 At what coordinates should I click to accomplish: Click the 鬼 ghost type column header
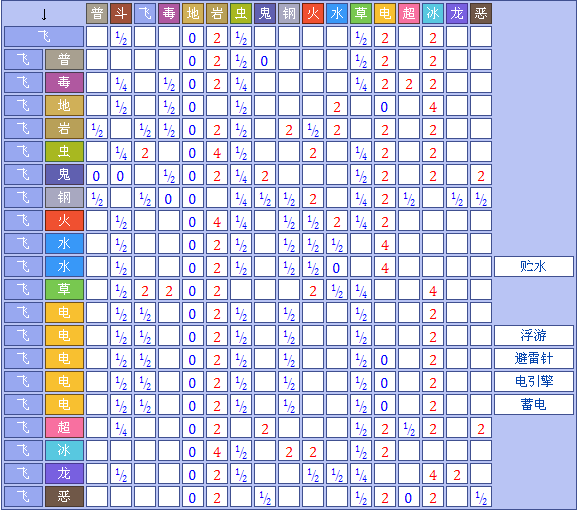pos(265,14)
